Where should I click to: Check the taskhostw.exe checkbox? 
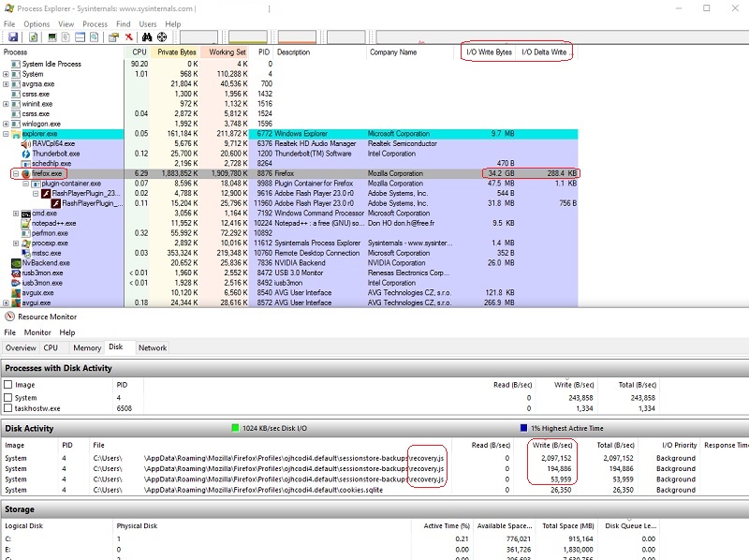[8, 408]
